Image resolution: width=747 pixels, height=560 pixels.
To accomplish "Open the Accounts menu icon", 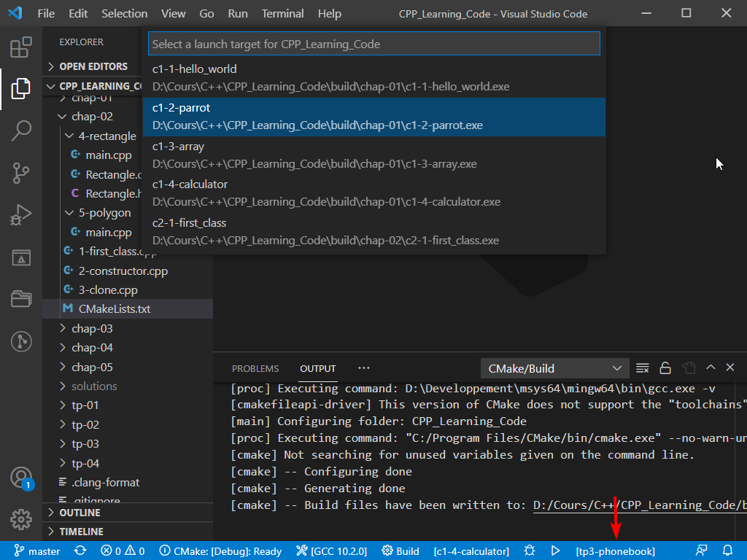I will (x=21, y=478).
